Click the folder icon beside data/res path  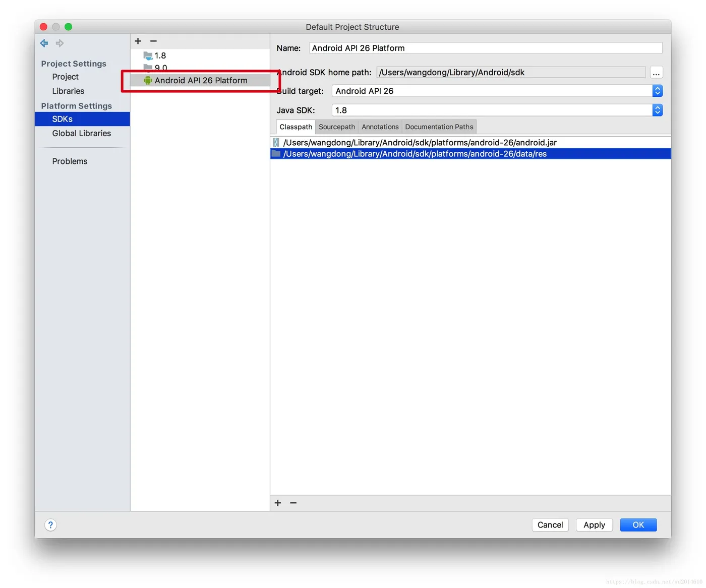tap(276, 154)
